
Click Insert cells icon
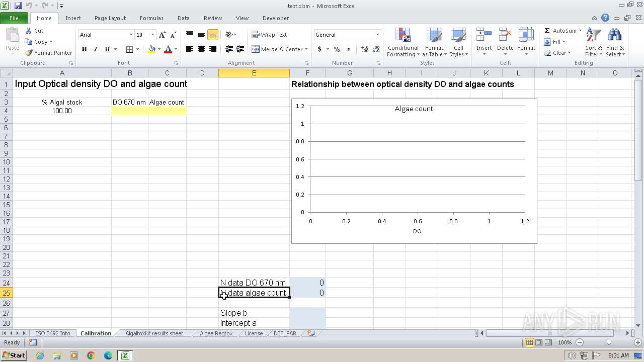click(484, 35)
